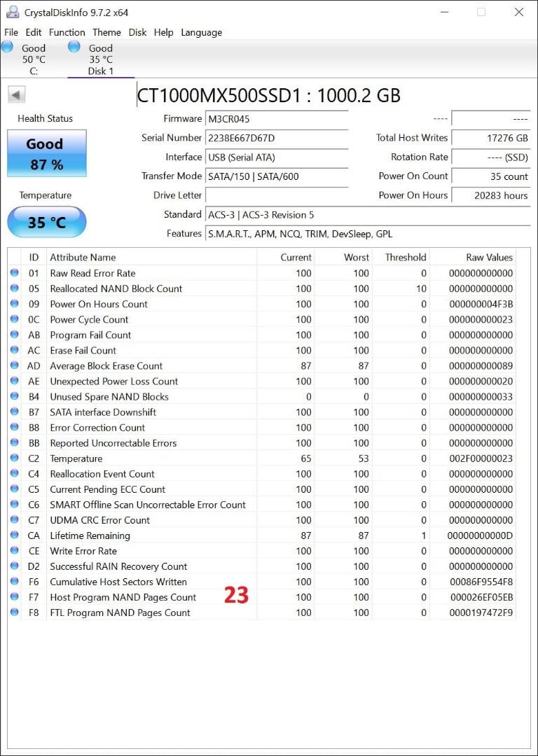Click the ID column header

coord(34,257)
